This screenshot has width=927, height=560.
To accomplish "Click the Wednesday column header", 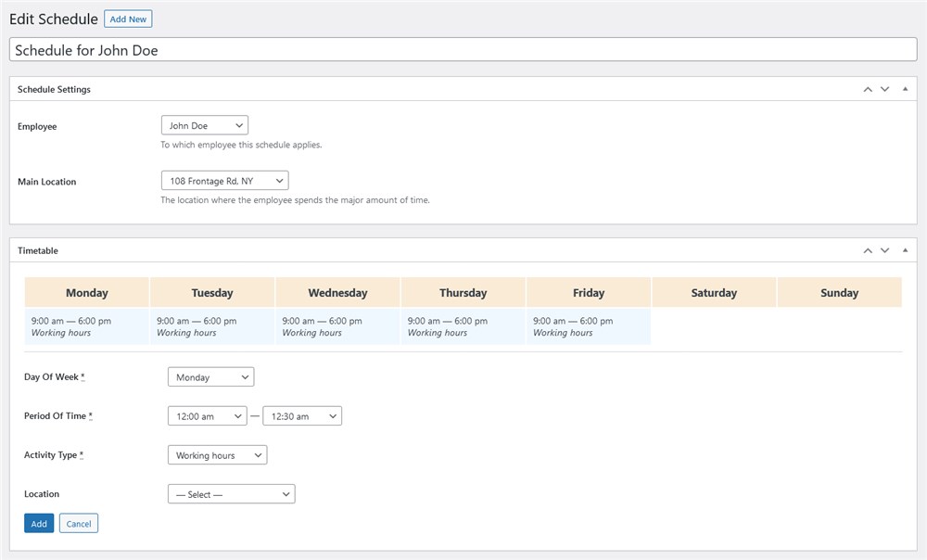I will [x=337, y=293].
